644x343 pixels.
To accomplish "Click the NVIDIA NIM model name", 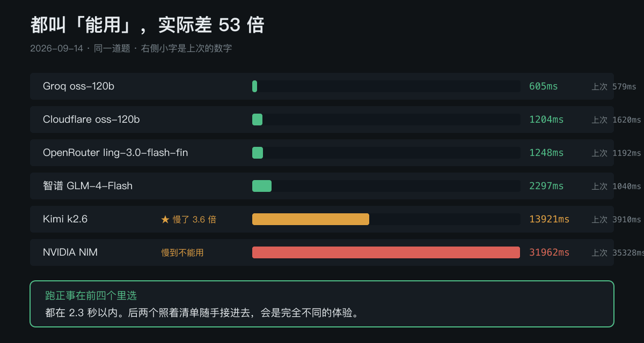I will pos(70,252).
